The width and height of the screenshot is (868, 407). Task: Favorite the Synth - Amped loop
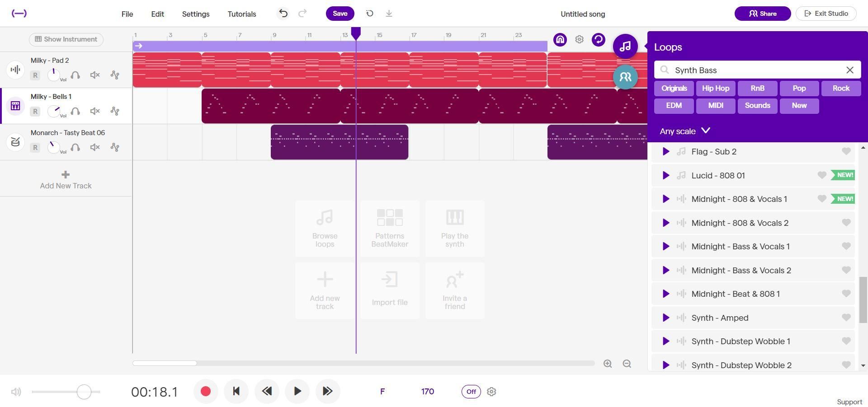click(846, 318)
